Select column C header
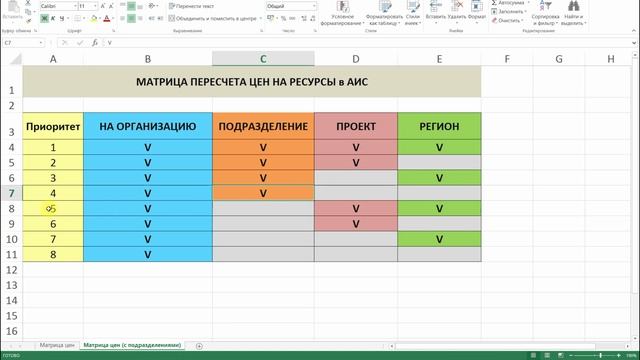The width and height of the screenshot is (640, 360). [x=263, y=59]
